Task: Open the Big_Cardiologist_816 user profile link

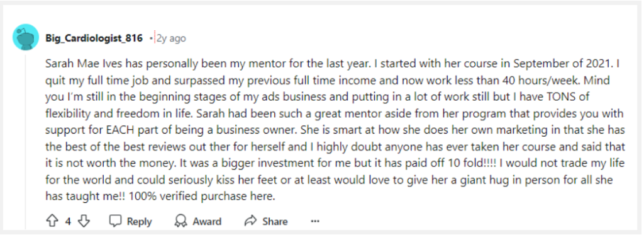Action: (94, 38)
